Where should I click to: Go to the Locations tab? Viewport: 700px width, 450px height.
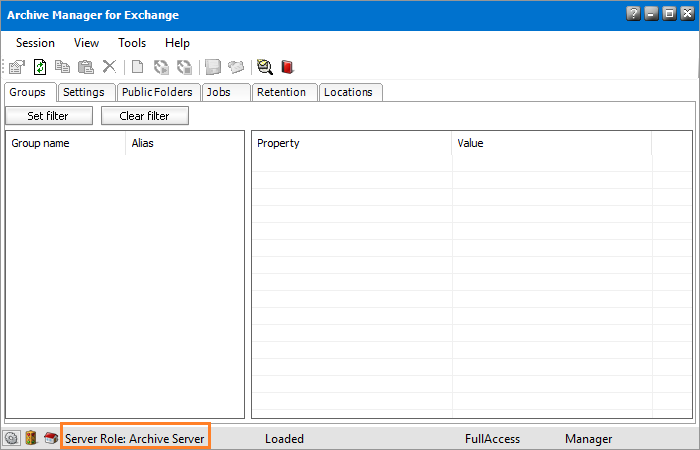[350, 92]
